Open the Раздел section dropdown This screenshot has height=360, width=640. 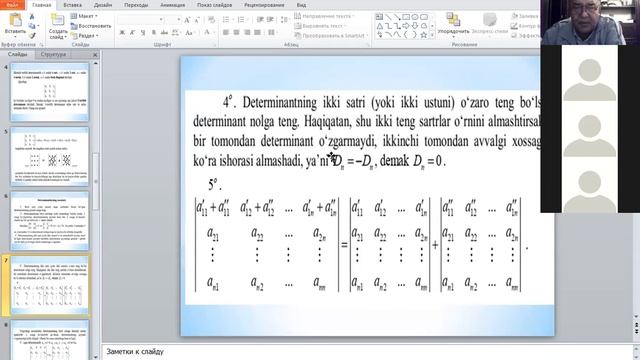pyautogui.click(x=85, y=36)
